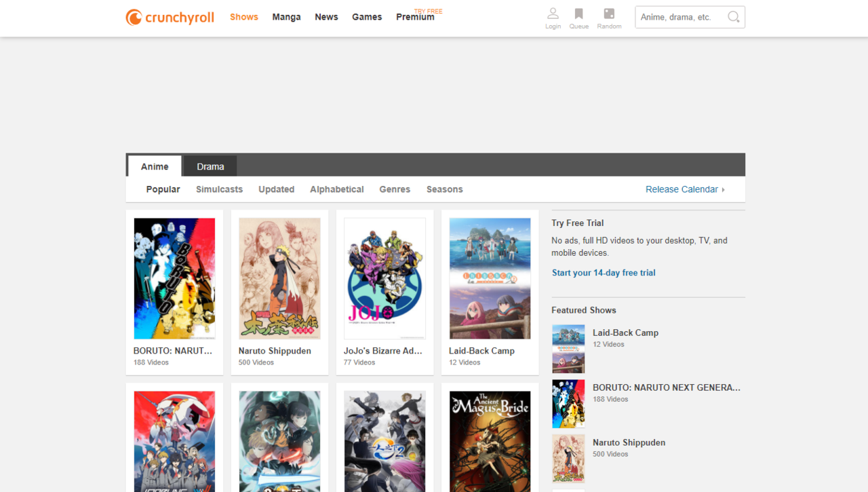Open the BORUTO poster in the grid
This screenshot has height=492, width=868.
point(174,278)
